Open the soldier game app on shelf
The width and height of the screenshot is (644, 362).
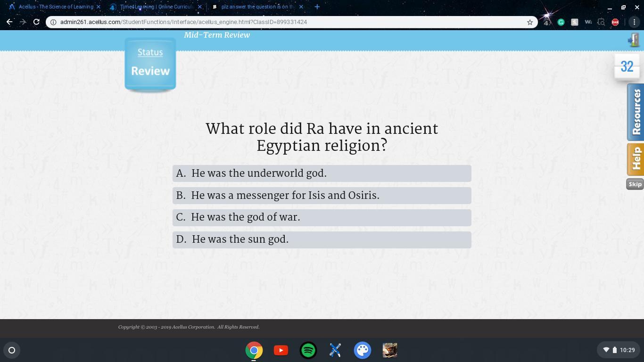coord(390,350)
